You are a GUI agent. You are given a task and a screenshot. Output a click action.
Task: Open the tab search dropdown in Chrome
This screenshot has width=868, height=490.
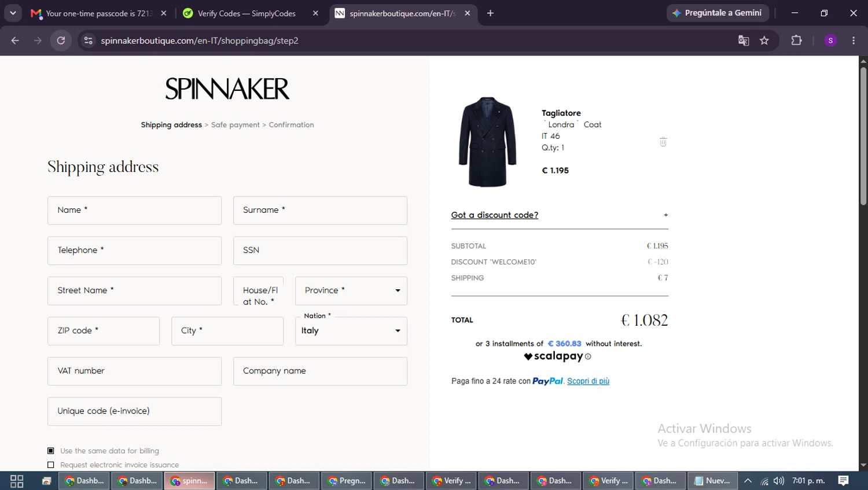pos(13,13)
